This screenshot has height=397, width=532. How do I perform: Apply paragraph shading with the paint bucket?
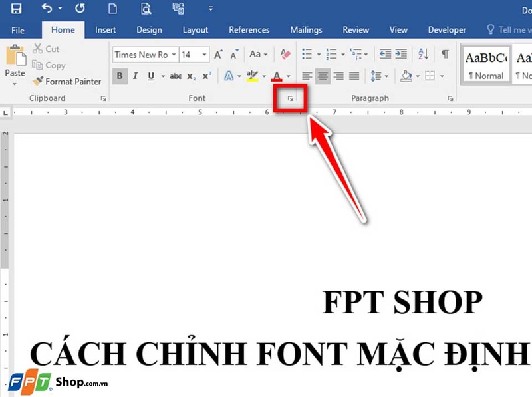tap(406, 76)
